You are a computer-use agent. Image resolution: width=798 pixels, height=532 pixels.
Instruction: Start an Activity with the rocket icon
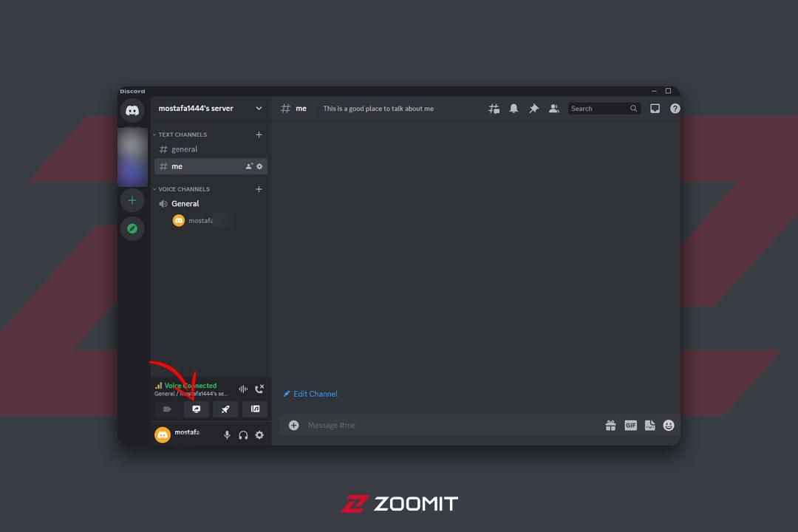pyautogui.click(x=225, y=409)
